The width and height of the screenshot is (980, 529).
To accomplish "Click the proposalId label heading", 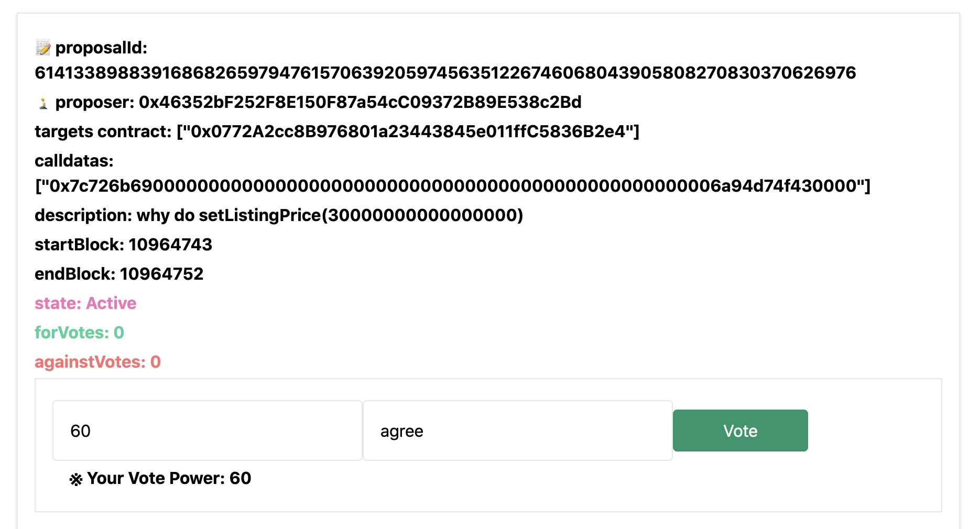I will pos(101,48).
